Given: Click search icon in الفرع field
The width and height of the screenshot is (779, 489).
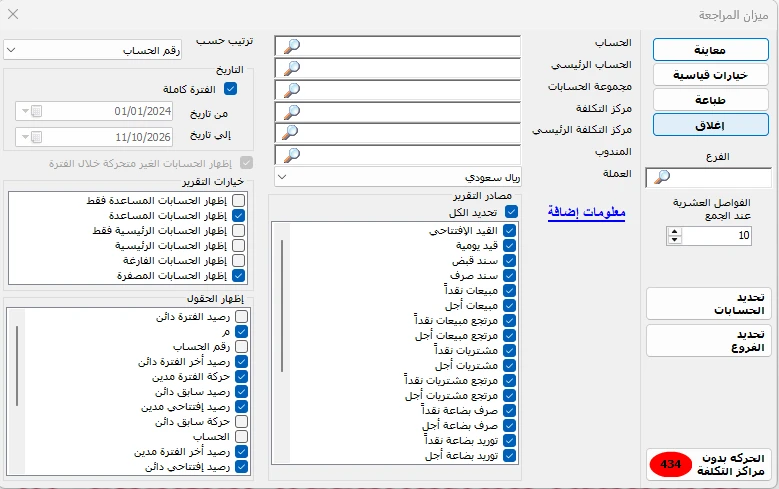Looking at the screenshot, I should [662, 177].
